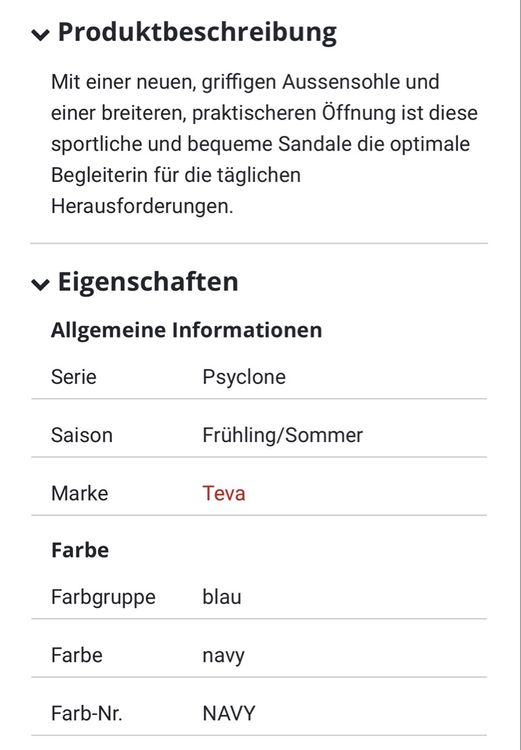
Task: Click the navy color value
Action: click(x=223, y=656)
